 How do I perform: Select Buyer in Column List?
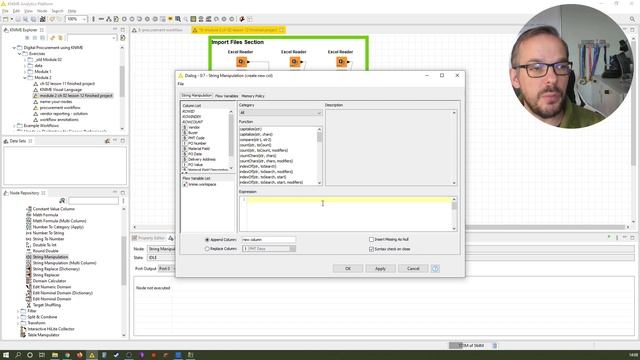pos(193,133)
